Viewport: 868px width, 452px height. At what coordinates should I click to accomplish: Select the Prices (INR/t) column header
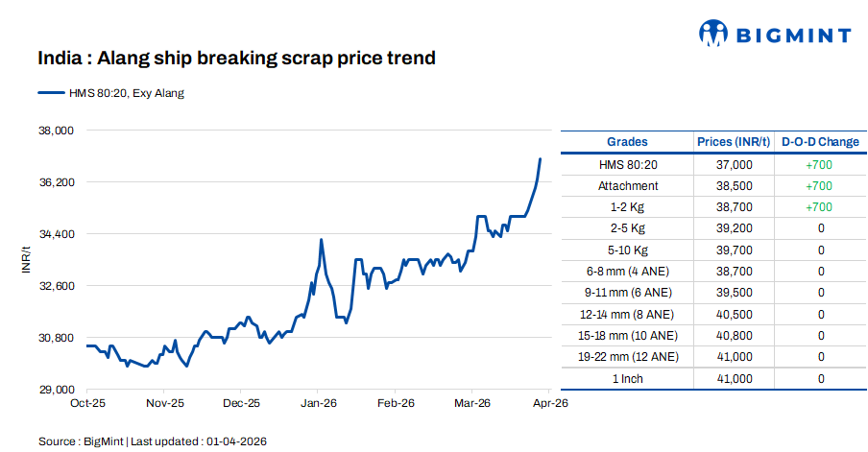coord(734,142)
